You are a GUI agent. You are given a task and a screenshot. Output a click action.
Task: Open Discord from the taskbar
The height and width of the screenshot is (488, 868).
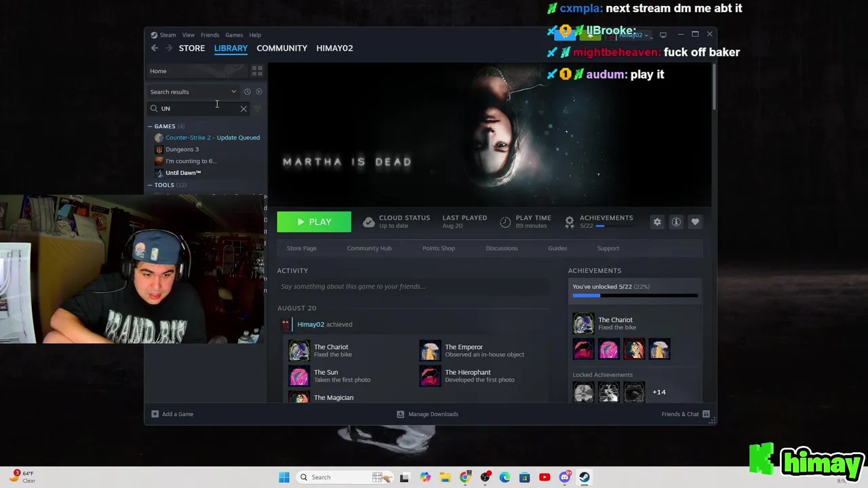coord(565,477)
